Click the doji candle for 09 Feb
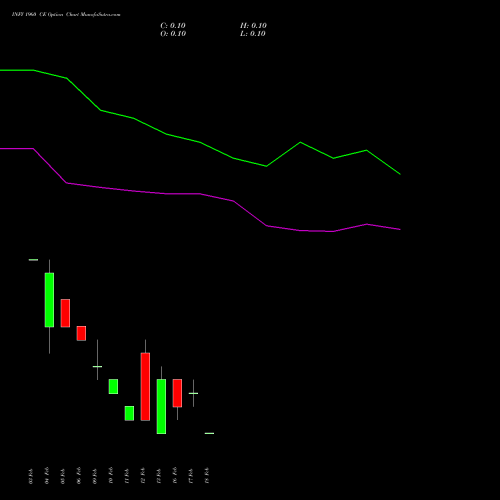The height and width of the screenshot is (500, 500). point(97,366)
